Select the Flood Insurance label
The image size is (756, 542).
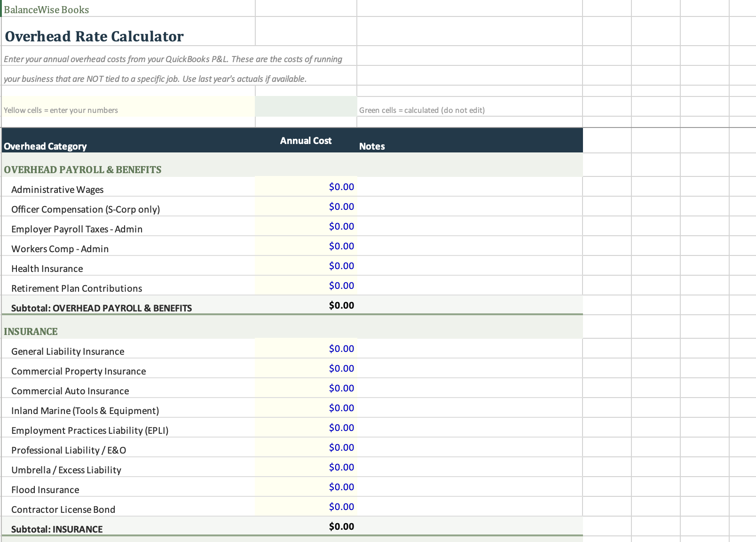point(45,490)
